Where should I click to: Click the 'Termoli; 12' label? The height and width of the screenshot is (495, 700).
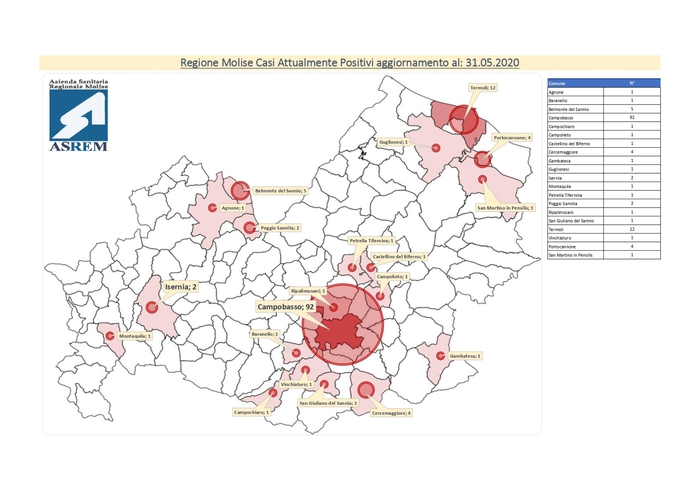coord(483,88)
